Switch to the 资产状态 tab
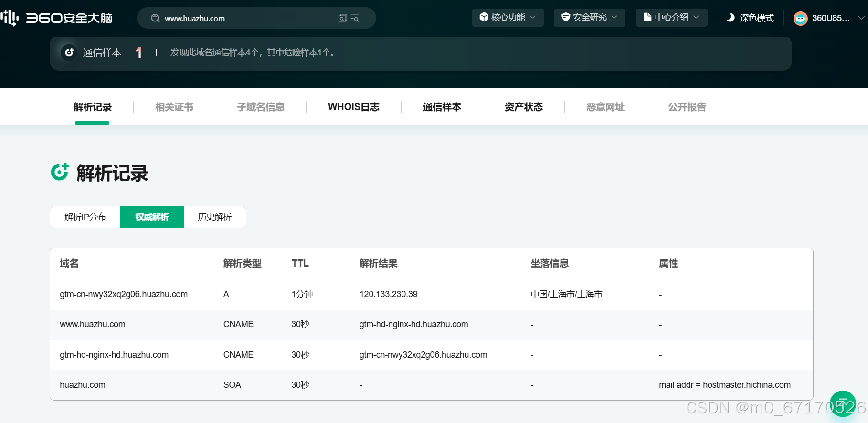This screenshot has height=423, width=868. 524,107
